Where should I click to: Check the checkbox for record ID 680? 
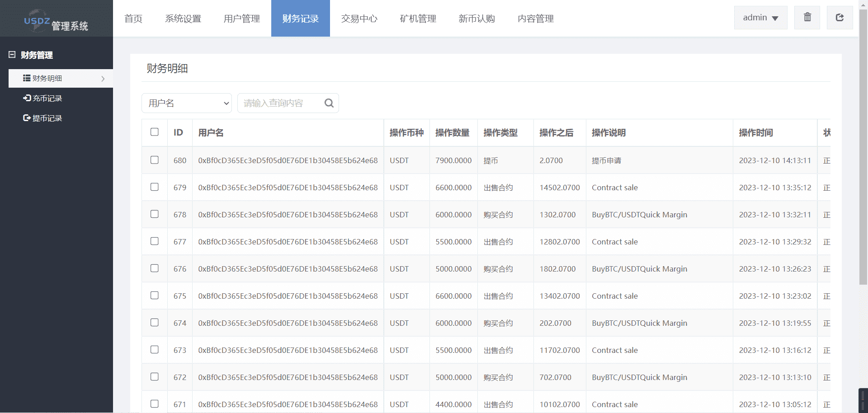click(155, 160)
